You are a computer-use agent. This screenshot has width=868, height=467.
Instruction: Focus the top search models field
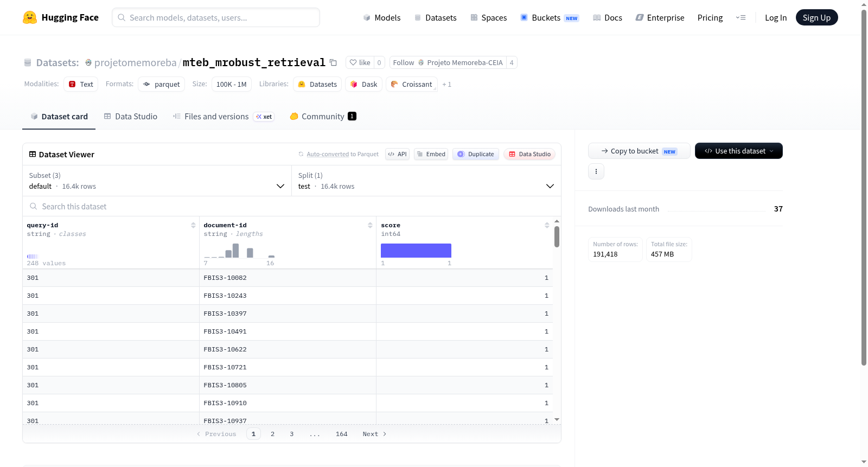[x=216, y=17]
